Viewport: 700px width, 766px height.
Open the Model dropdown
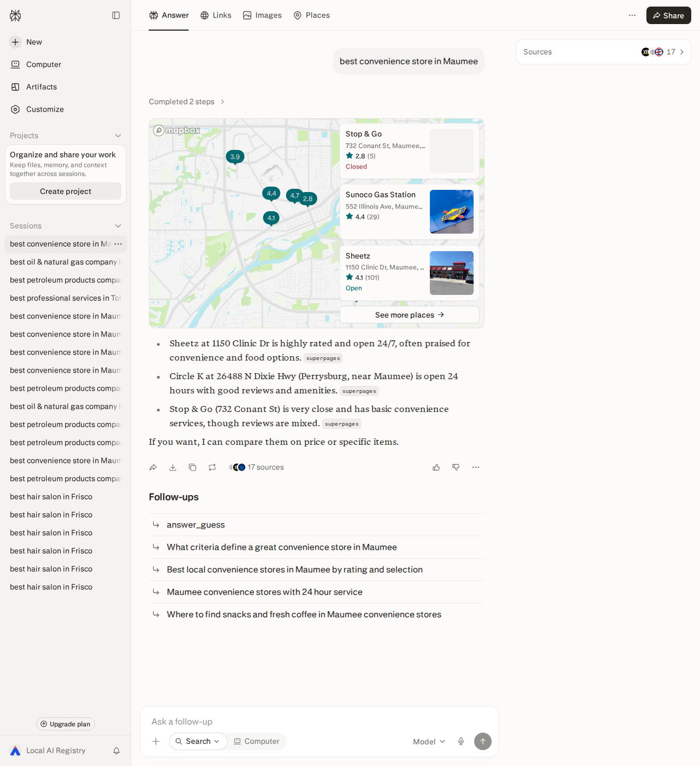(x=429, y=741)
